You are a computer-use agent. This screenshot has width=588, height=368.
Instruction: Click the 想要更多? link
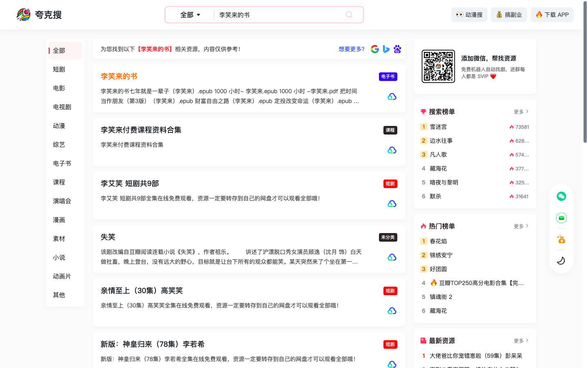coord(352,49)
